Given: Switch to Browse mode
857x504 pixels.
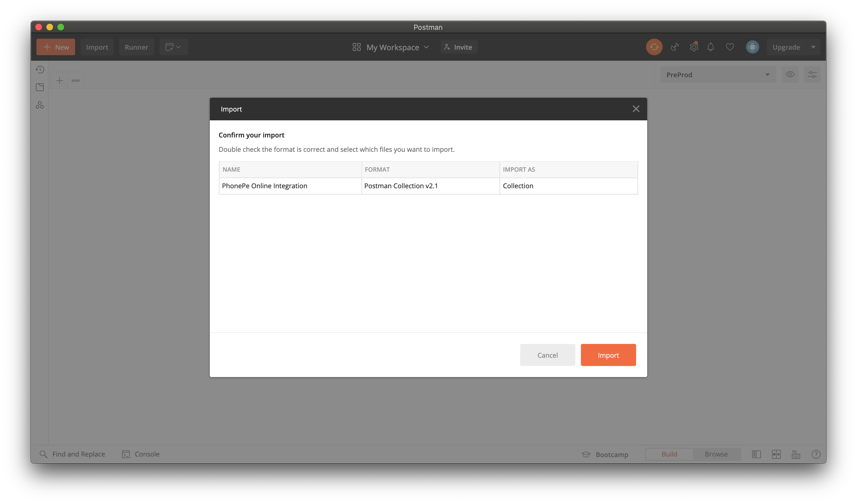Looking at the screenshot, I should [x=716, y=454].
